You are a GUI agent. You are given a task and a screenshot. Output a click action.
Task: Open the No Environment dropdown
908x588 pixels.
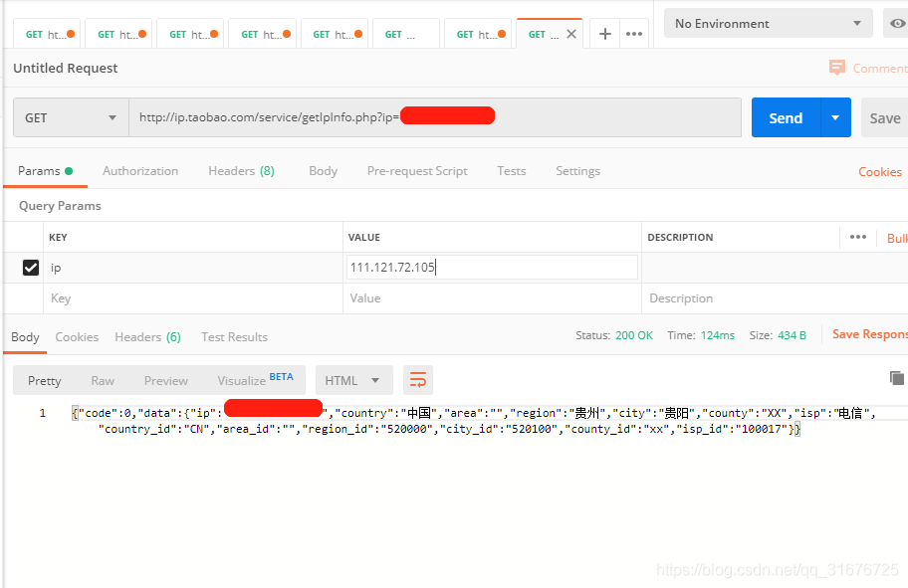(x=768, y=24)
